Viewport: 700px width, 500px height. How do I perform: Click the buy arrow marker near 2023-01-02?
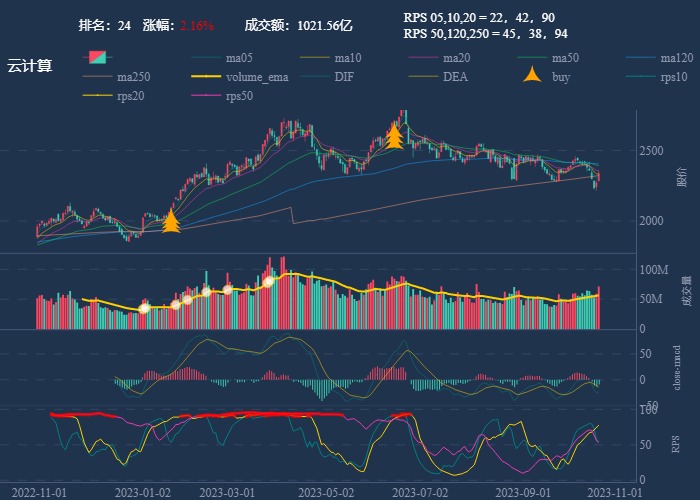pos(171,221)
